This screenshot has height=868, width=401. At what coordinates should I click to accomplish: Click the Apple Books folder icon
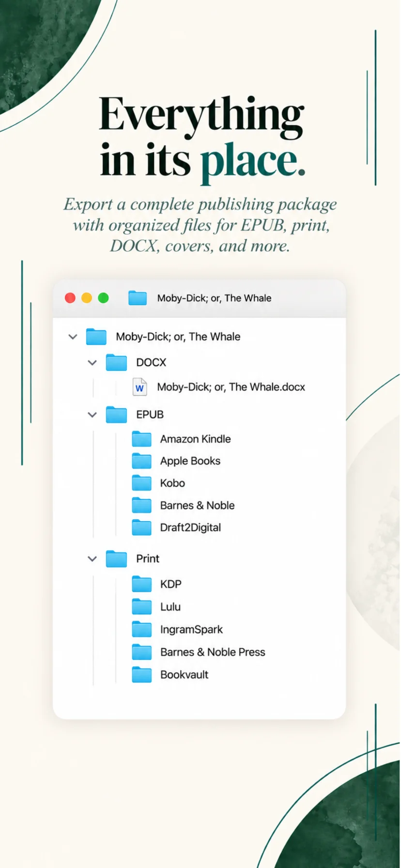pos(142,461)
